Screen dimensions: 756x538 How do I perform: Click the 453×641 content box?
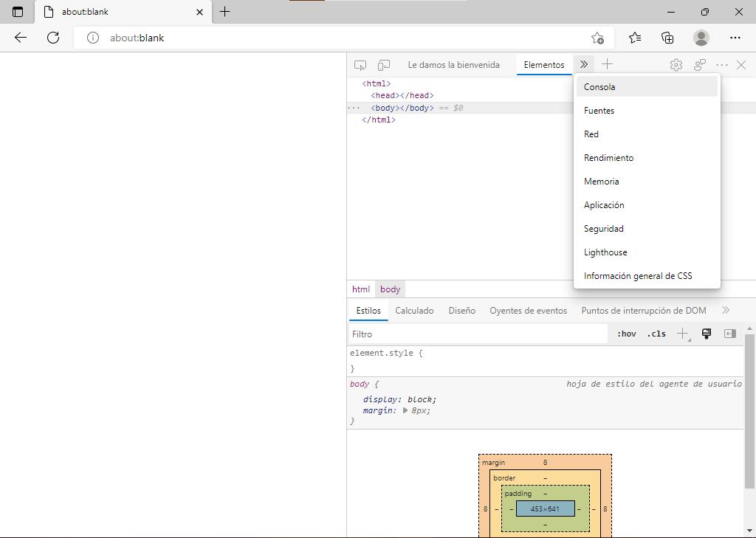tap(545, 508)
